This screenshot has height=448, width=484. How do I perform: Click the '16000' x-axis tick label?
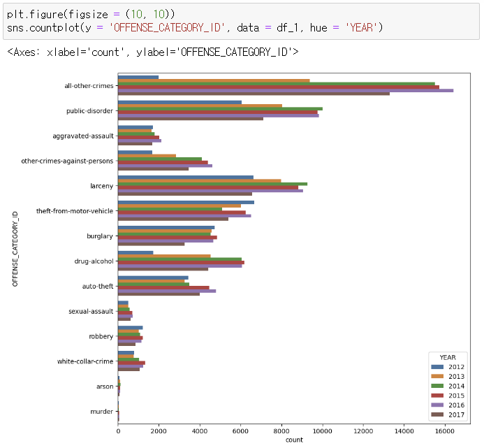tap(445, 431)
